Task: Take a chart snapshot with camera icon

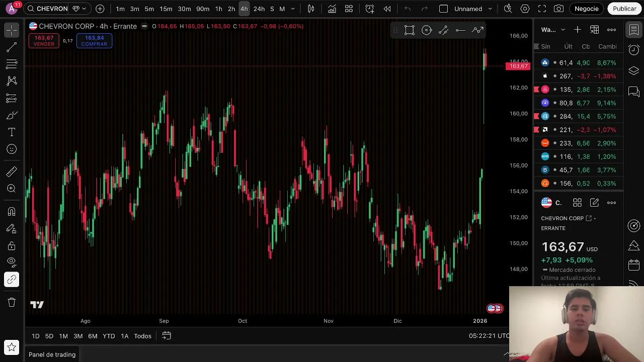Action: [558, 9]
